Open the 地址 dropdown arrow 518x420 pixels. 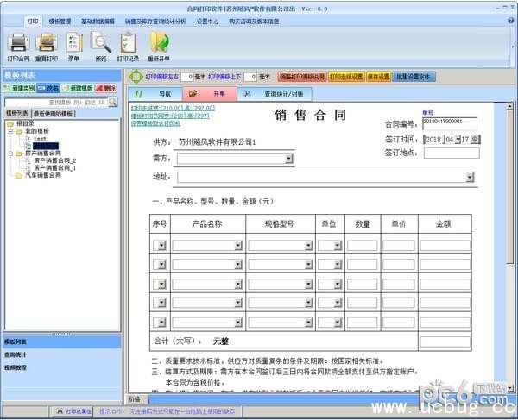click(470, 177)
